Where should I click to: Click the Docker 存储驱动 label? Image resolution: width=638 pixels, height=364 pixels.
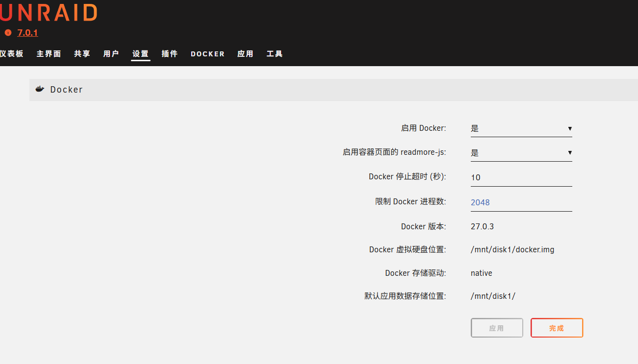416,273
